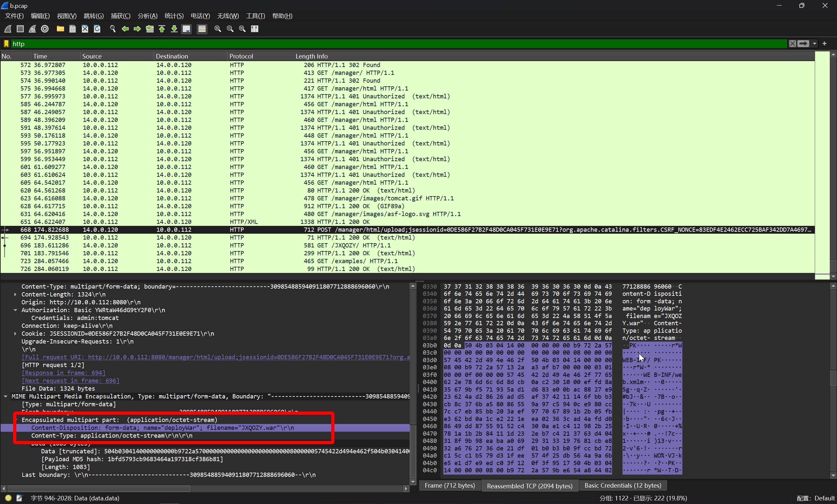Screen dimensions: 837x504
Task: Find a packet with magnifier icon
Action: 112,29
